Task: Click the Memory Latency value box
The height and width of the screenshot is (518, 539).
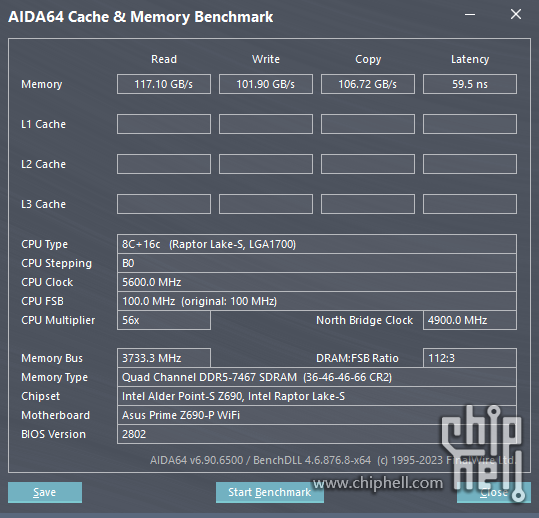Action: [470, 84]
